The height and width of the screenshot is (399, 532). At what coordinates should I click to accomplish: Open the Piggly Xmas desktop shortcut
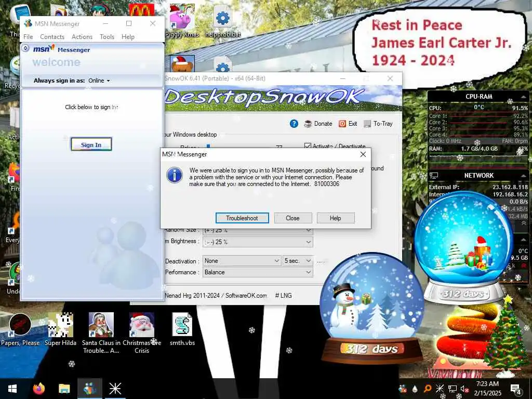click(x=182, y=20)
